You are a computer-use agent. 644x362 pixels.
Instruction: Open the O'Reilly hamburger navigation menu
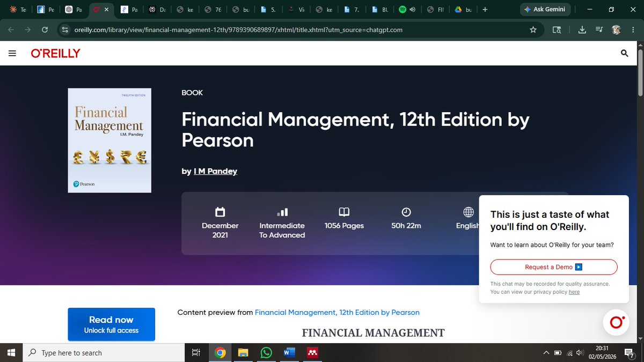pos(12,53)
